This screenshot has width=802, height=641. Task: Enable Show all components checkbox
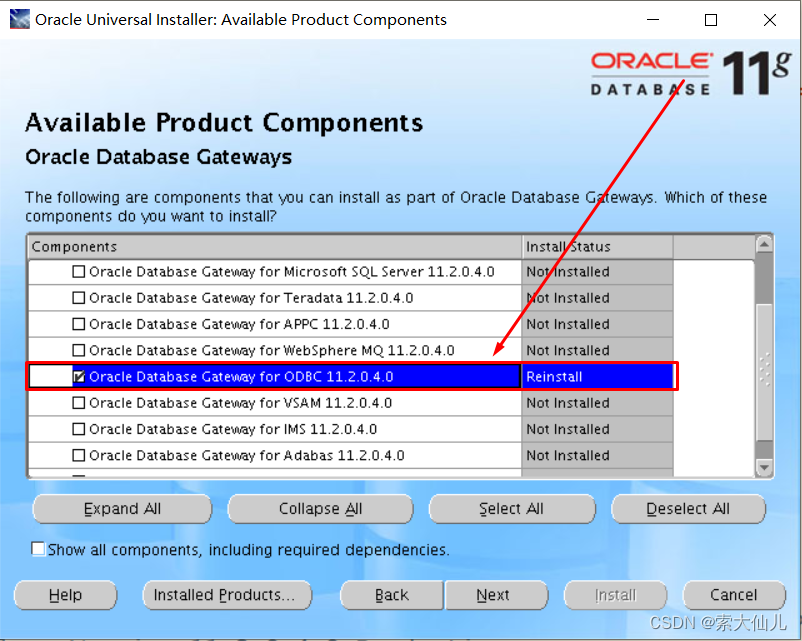(38, 549)
